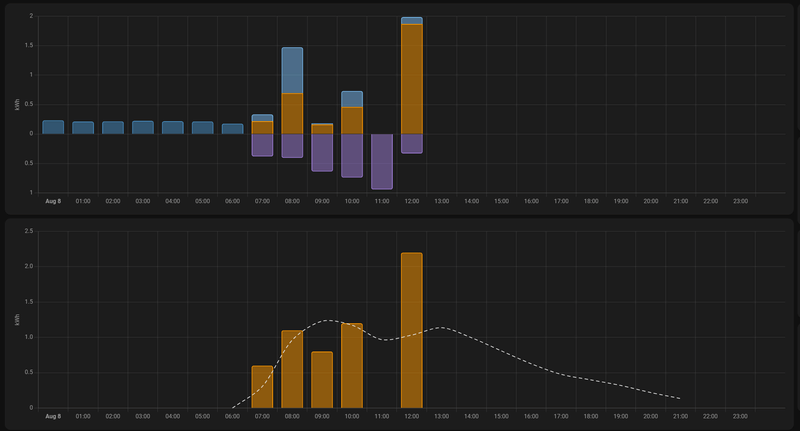Select the purple negative bar at 09:00

tap(322, 153)
